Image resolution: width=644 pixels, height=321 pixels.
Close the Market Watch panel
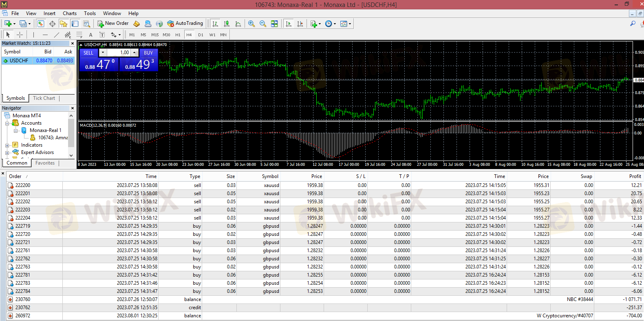coord(73,43)
